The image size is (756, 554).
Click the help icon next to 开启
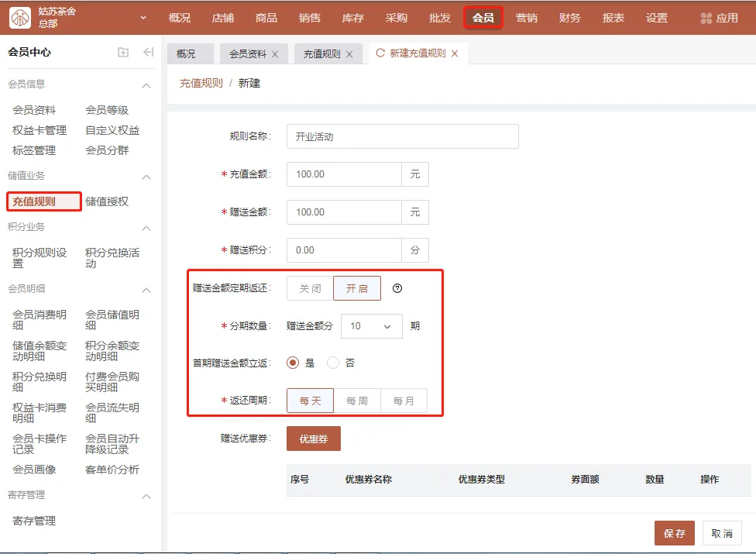coord(397,288)
